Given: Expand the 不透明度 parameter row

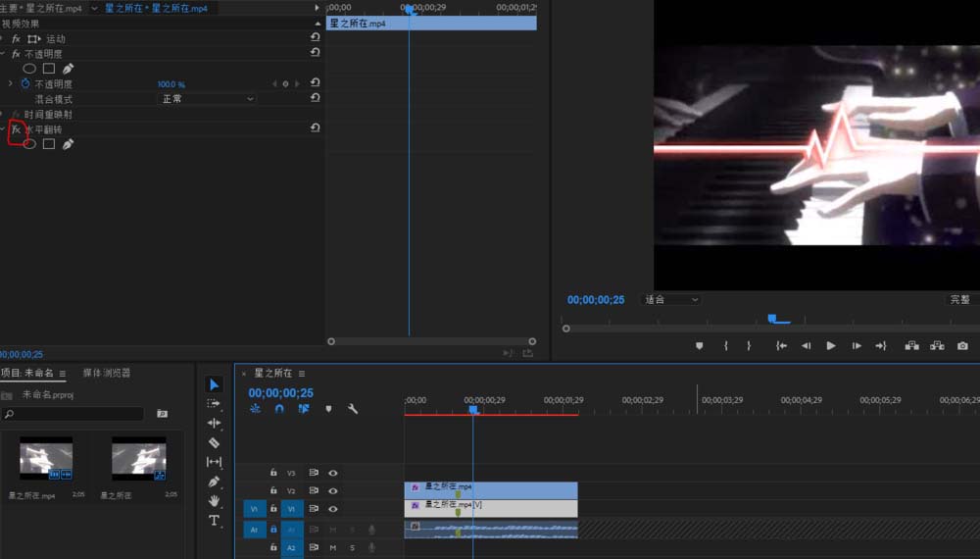Looking at the screenshot, I should point(10,83).
